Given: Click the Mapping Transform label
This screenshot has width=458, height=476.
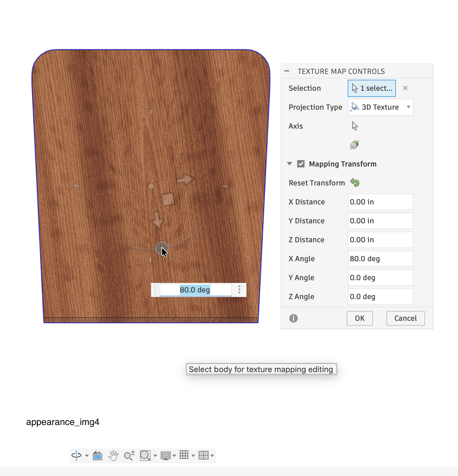Looking at the screenshot, I should [x=343, y=164].
